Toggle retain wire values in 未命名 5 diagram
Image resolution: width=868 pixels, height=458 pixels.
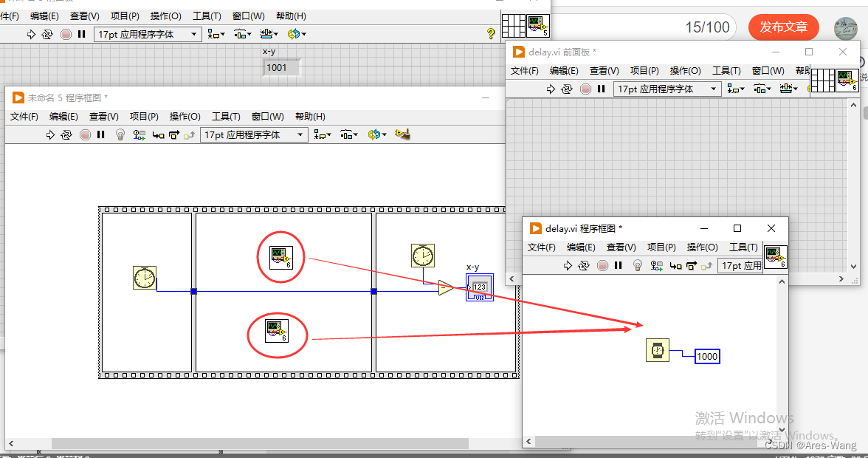click(139, 134)
